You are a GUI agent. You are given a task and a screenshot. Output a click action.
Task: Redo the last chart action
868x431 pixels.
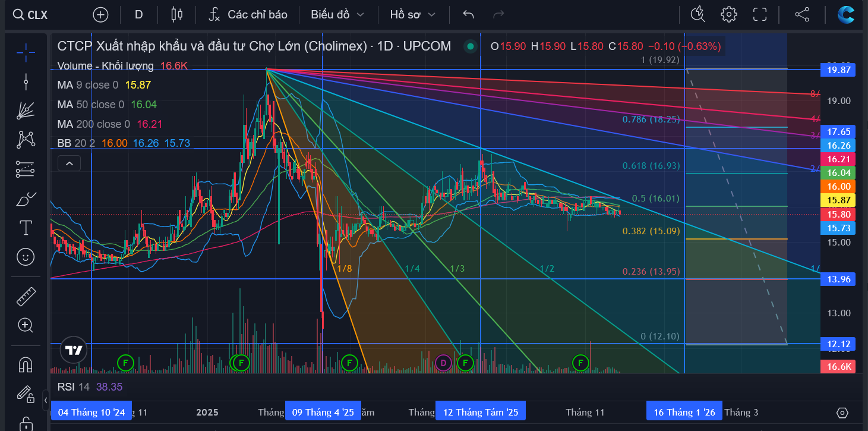[x=498, y=15]
